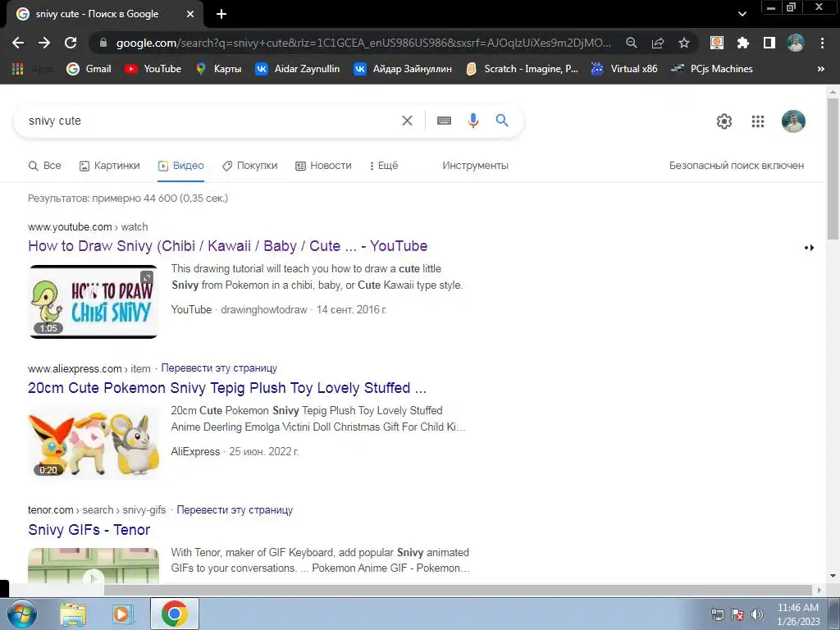Close the snivy cute tab
This screenshot has height=630, width=840.
click(x=190, y=14)
